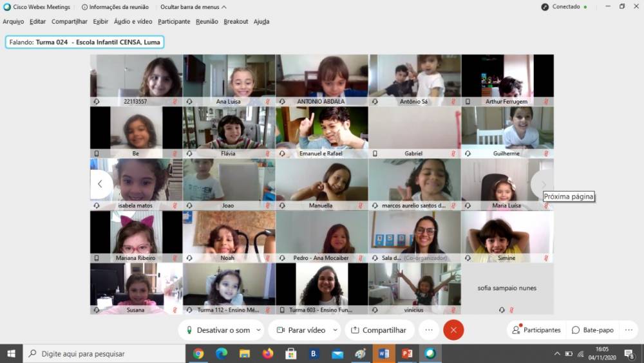Click Informações da reunião info icon

(85, 7)
